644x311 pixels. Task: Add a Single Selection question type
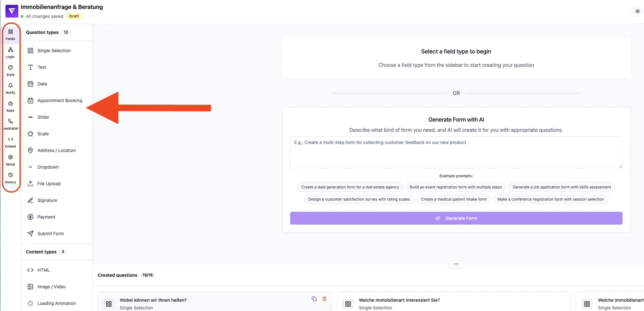point(56,51)
